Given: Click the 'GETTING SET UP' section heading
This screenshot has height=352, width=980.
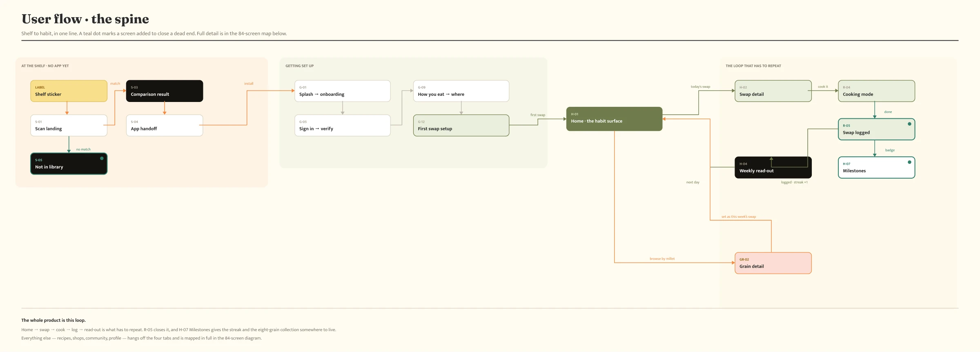Looking at the screenshot, I should tap(299, 66).
